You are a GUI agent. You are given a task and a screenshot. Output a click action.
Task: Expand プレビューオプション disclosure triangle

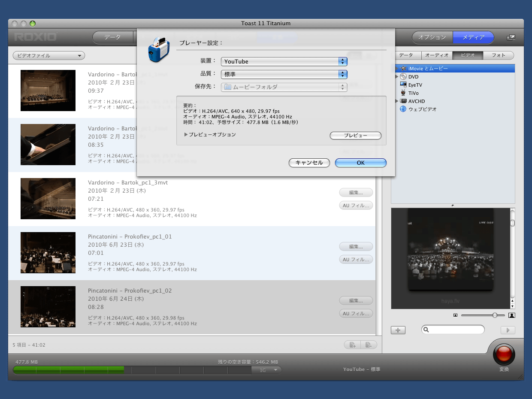click(x=186, y=134)
